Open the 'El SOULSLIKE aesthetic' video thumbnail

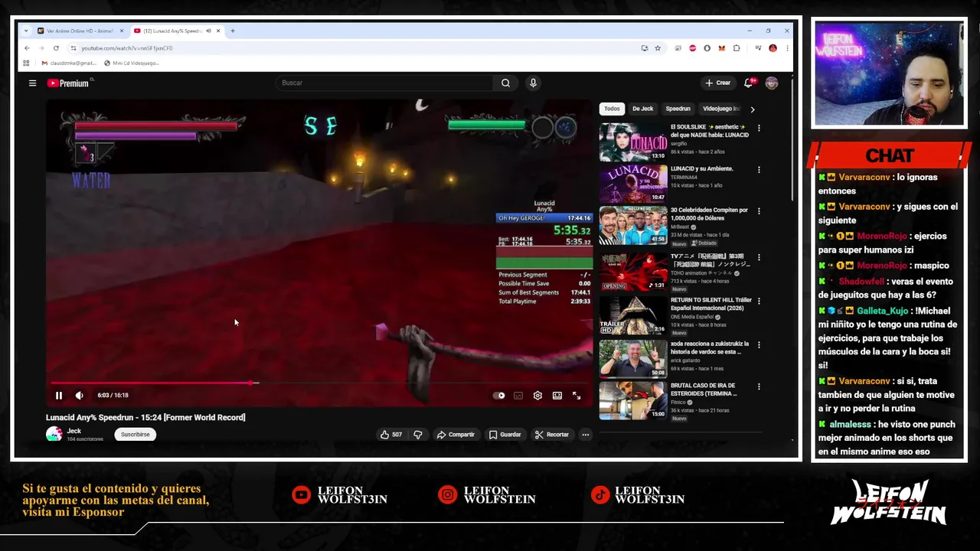(633, 142)
